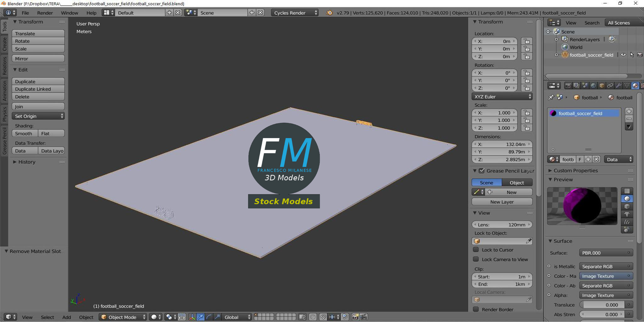644x322 pixels.
Task: Open the info editor type icon
Action: pos(10,13)
